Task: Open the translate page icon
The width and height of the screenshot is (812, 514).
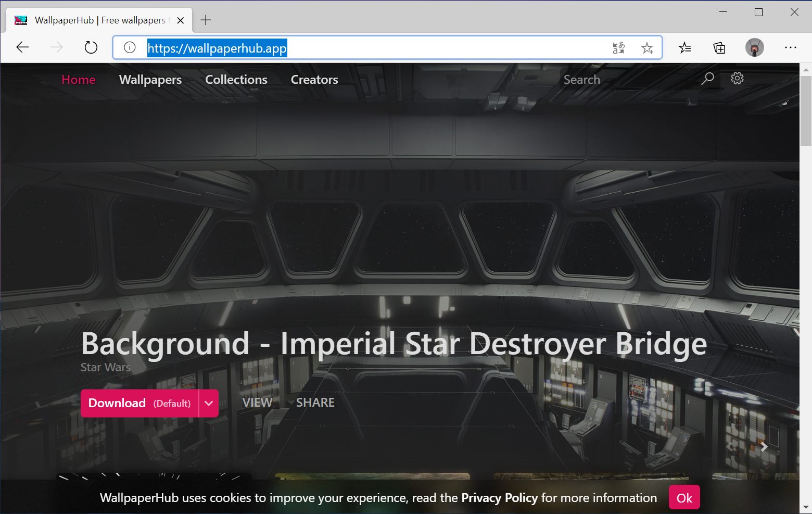Action: 618,48
